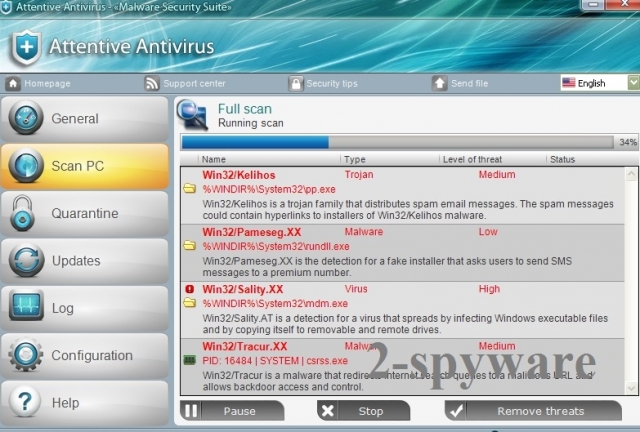Click the %WINDIR%\System32\mdm.exe path
Image resolution: width=640 pixels, height=432 pixels.
click(275, 303)
